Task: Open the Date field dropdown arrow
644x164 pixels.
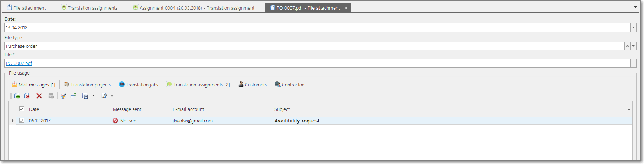Action: coord(633,27)
